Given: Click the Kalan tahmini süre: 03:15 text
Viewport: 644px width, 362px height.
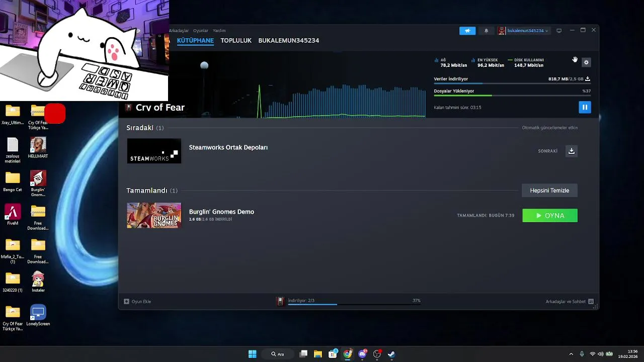Looking at the screenshot, I should coord(457,108).
